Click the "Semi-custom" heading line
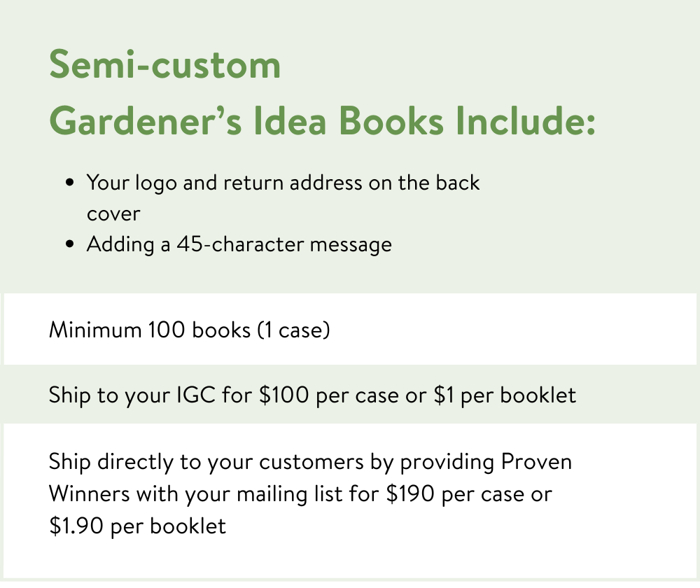700x588 pixels. point(164,66)
